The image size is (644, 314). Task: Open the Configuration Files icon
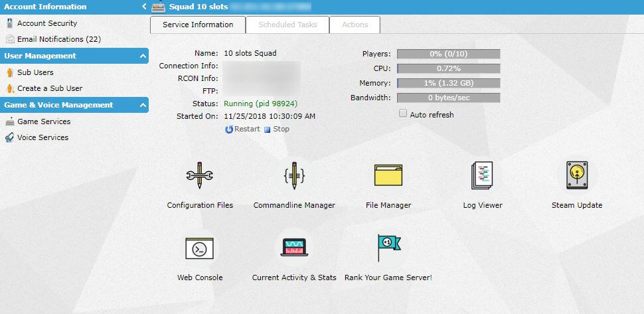pyautogui.click(x=199, y=176)
